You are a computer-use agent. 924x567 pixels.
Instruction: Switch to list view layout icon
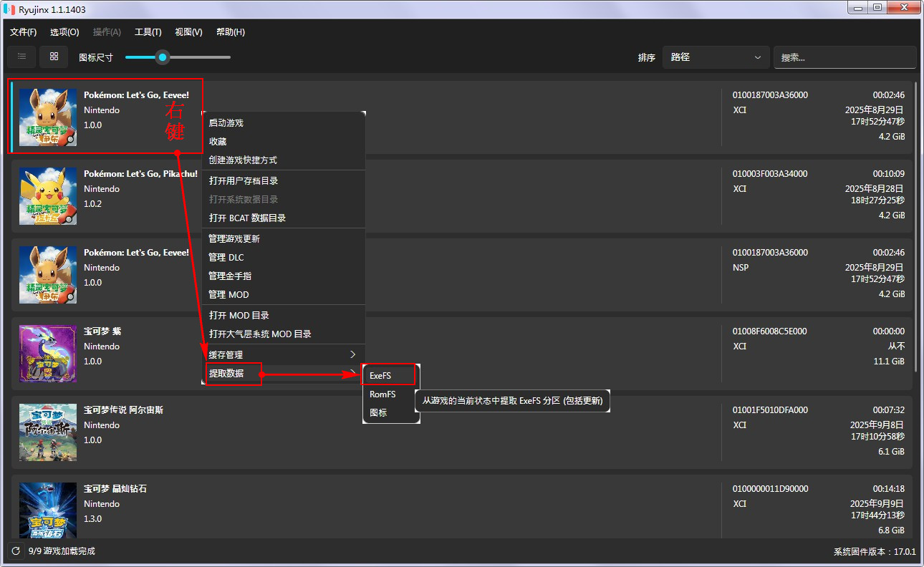22,57
